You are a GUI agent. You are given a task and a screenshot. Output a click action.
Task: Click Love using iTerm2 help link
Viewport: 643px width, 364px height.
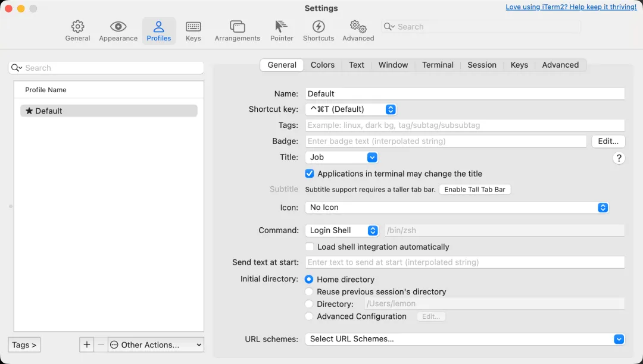click(571, 7)
